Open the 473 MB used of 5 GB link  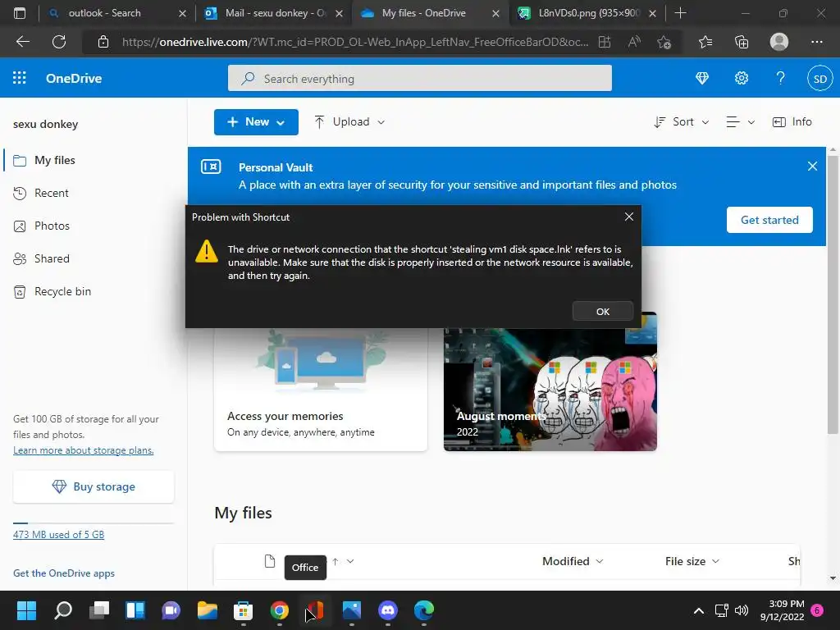pyautogui.click(x=59, y=534)
